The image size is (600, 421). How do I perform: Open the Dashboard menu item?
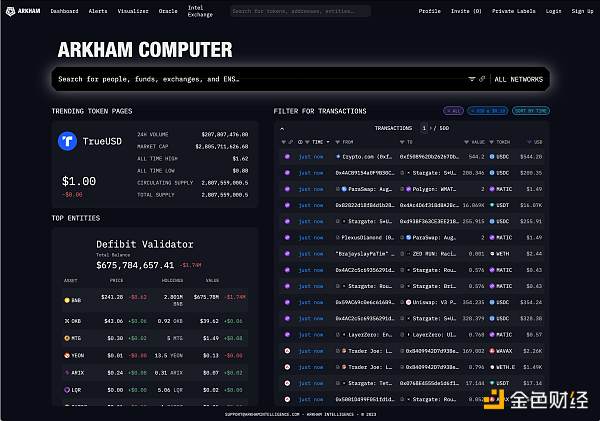click(x=64, y=11)
